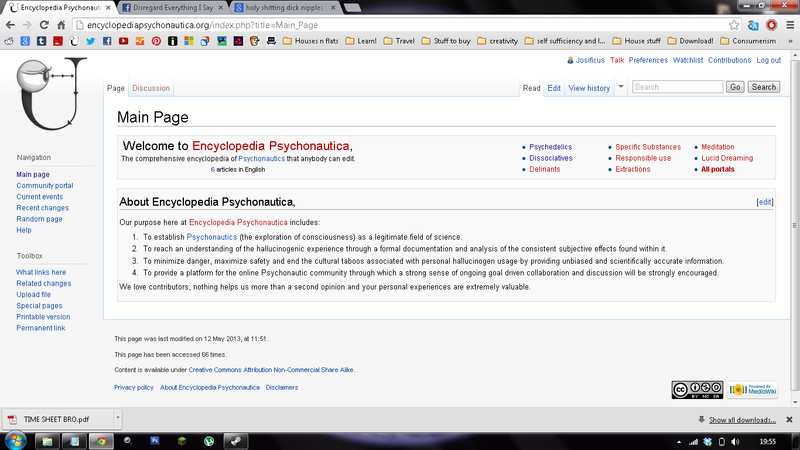The width and height of the screenshot is (800, 450).
Task: Bookmark this page with the star icon
Action: point(734,25)
